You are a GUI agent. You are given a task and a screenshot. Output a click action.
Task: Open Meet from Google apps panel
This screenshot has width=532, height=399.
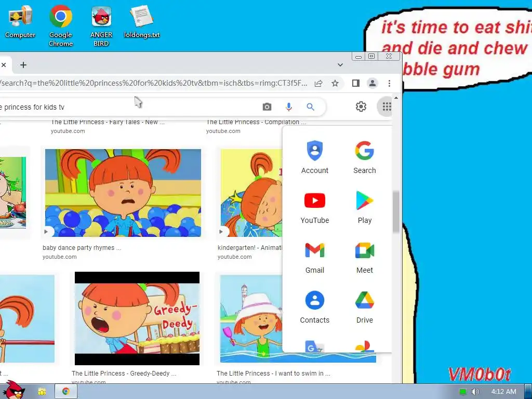click(x=364, y=257)
